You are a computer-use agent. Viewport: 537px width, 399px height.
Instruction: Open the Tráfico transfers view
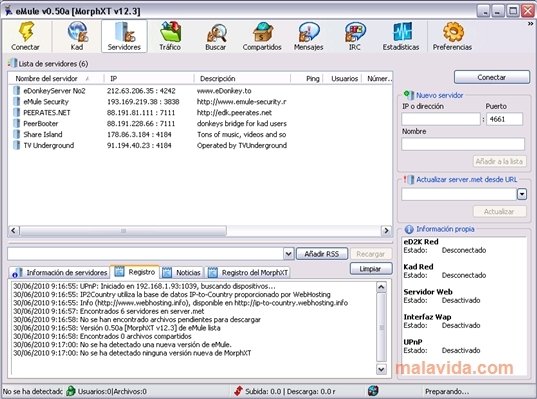pos(170,36)
